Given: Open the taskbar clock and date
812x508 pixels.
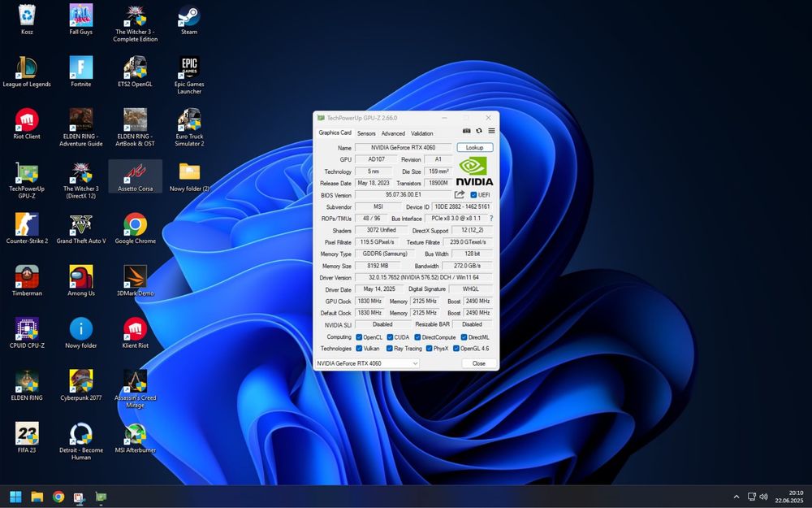Looking at the screenshot, I should coord(789,497).
